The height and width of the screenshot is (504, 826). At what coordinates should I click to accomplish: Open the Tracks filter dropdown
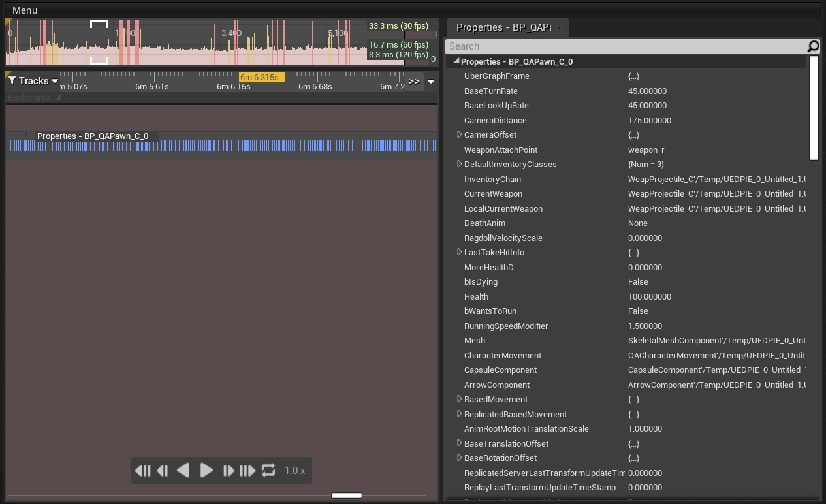coord(33,81)
